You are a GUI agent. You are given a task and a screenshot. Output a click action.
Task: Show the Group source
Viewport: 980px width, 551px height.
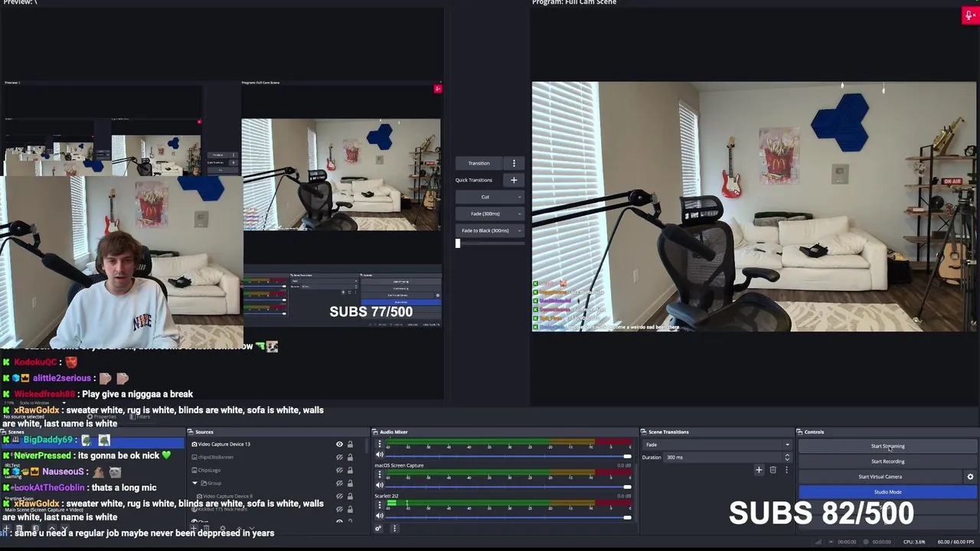click(x=339, y=483)
